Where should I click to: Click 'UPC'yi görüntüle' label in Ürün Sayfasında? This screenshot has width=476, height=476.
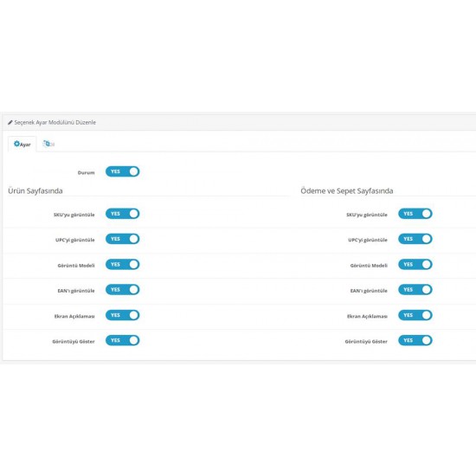point(75,240)
